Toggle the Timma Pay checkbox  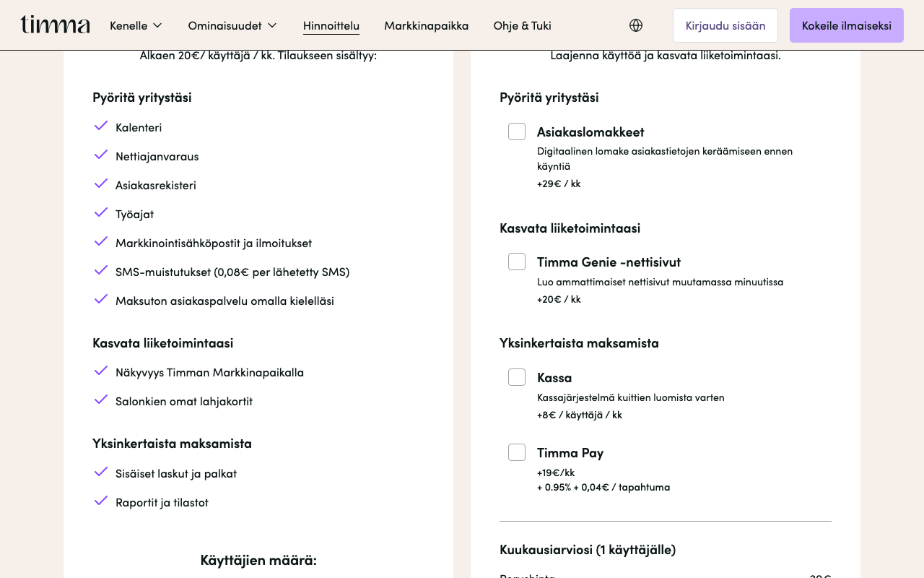tap(517, 452)
